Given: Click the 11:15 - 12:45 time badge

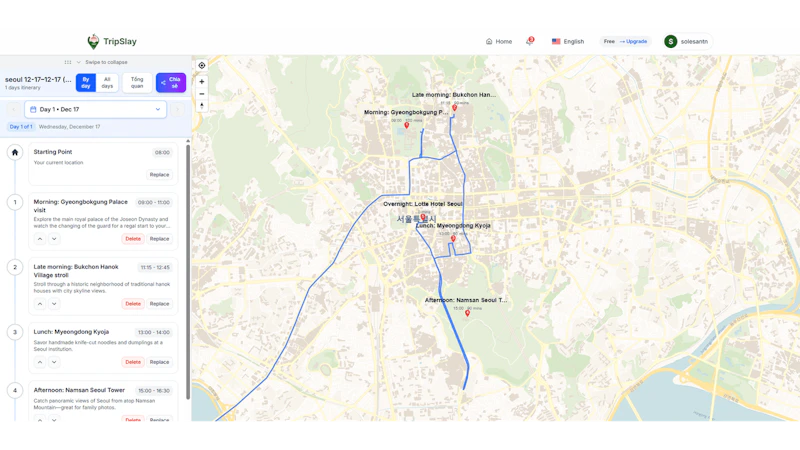Looking at the screenshot, I should point(155,267).
